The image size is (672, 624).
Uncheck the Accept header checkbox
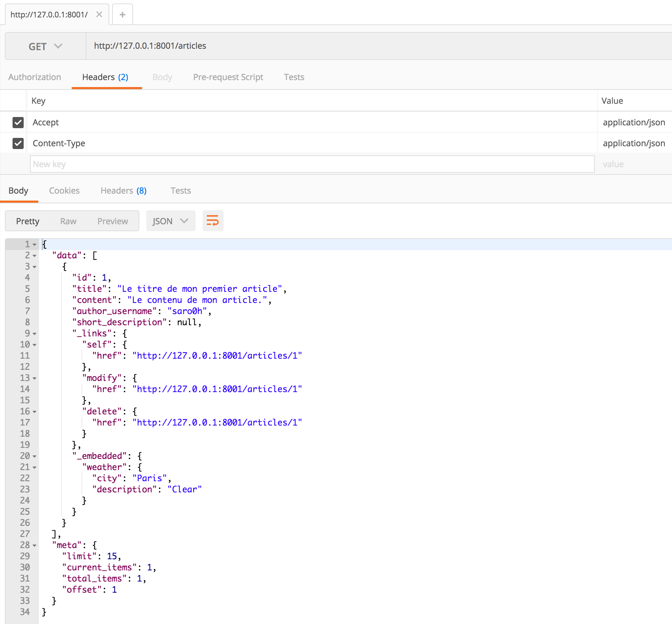pos(18,123)
